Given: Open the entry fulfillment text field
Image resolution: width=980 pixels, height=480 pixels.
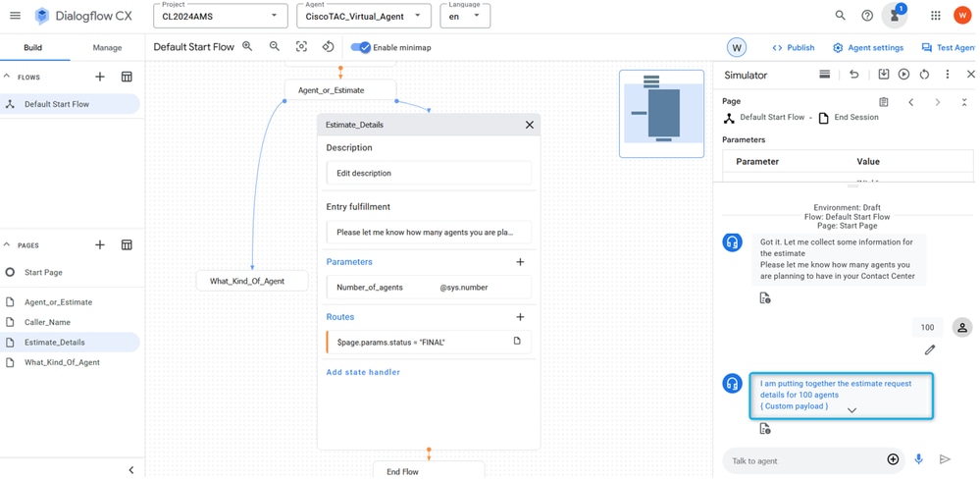Looking at the screenshot, I should 429,232.
